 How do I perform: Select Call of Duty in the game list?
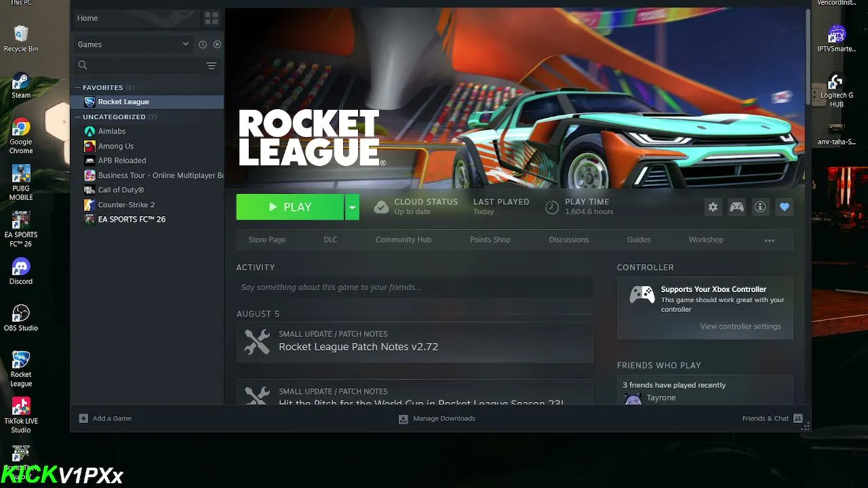147,190
